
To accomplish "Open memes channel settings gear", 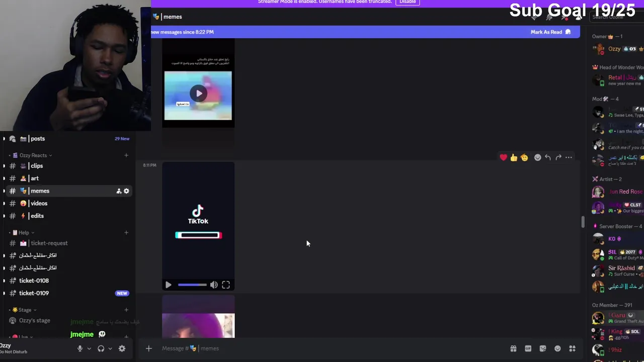I will click(126, 191).
